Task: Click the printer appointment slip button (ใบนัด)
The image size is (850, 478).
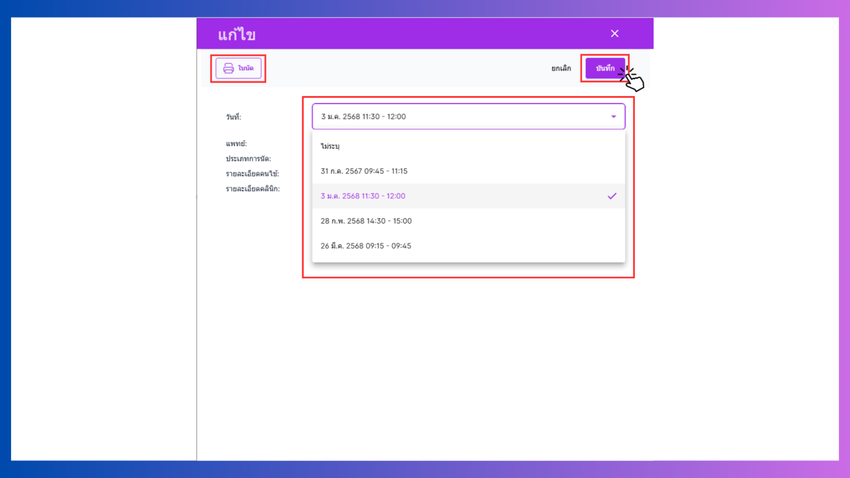Action: (x=239, y=68)
